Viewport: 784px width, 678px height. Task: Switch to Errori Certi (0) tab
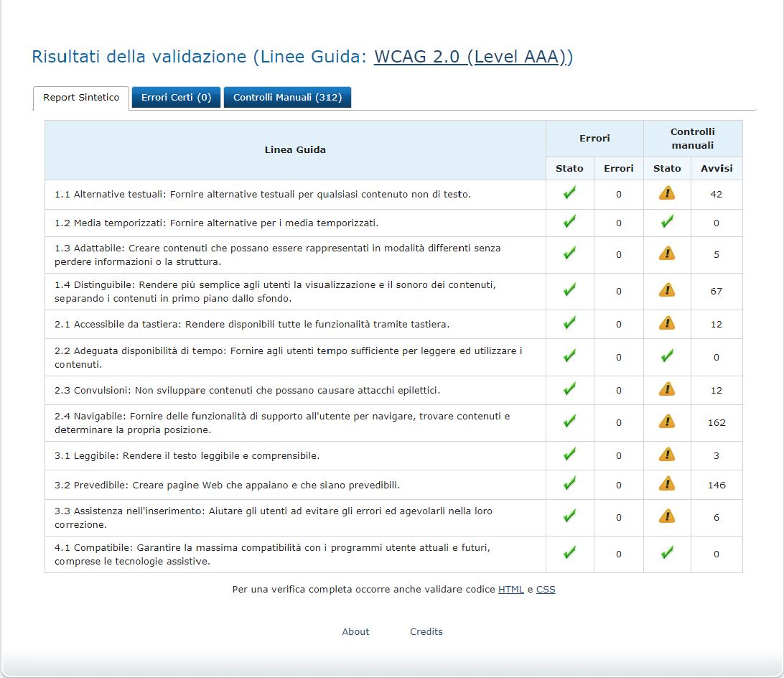[x=176, y=98]
